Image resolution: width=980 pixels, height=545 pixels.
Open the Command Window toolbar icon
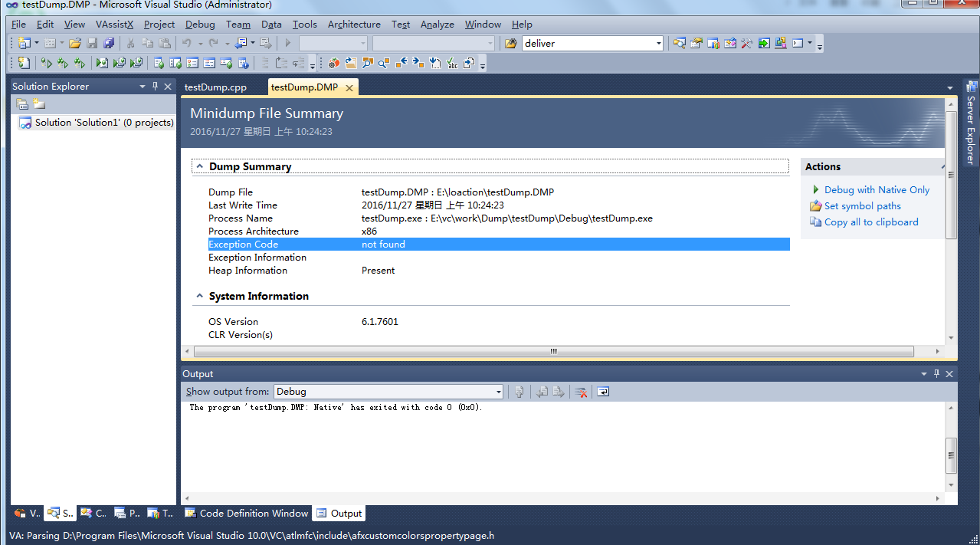[x=798, y=44]
